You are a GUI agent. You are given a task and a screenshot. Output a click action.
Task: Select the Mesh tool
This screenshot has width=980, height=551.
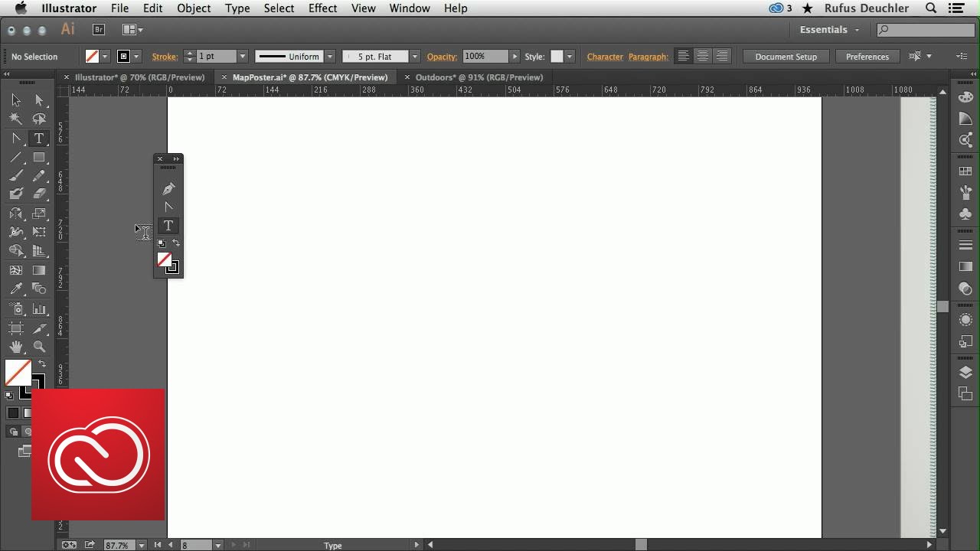point(16,270)
